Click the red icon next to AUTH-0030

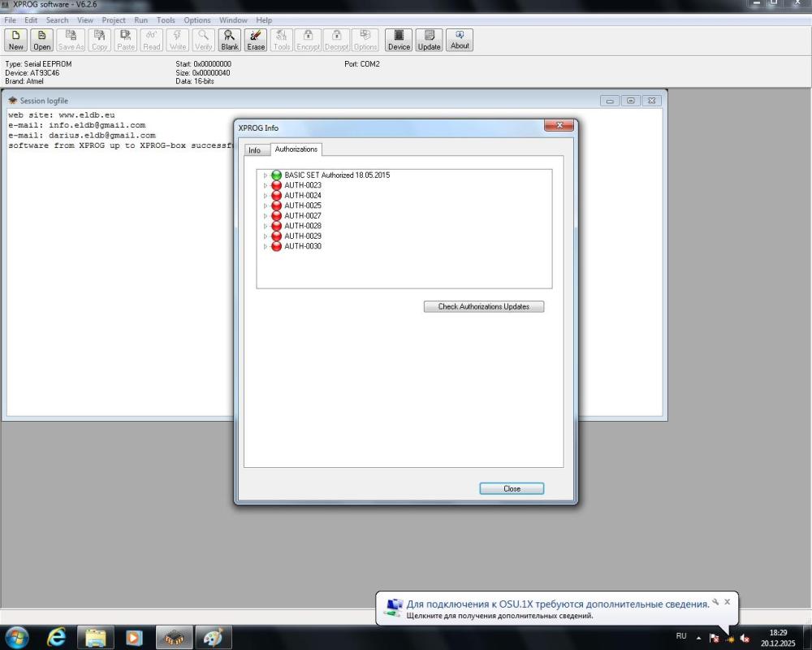(277, 246)
